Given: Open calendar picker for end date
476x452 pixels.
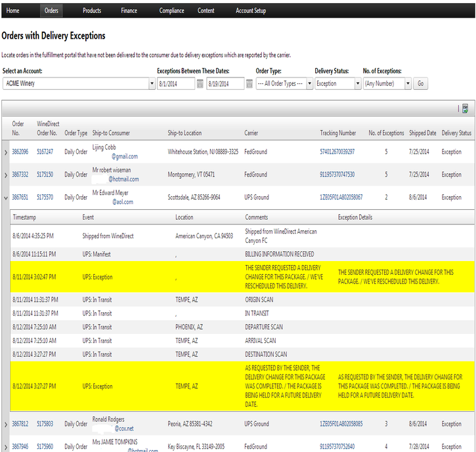Looking at the screenshot, I should [x=249, y=84].
